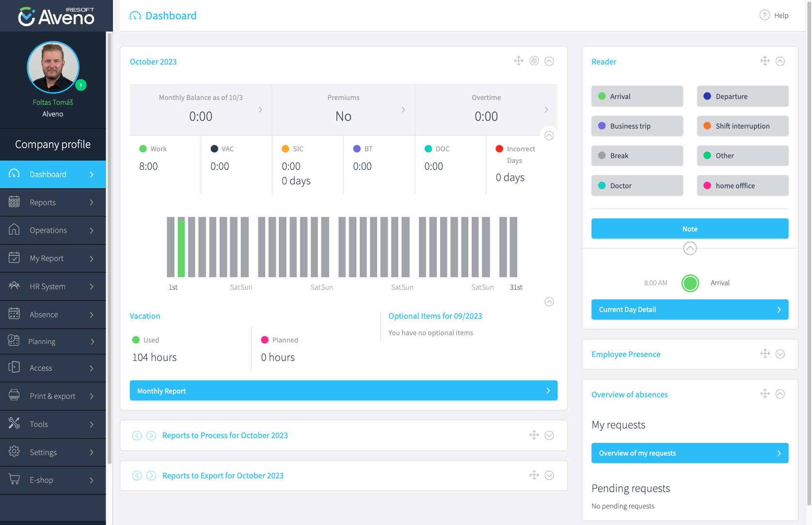Collapse the Reader widget
This screenshot has height=525, width=812.
[x=780, y=61]
